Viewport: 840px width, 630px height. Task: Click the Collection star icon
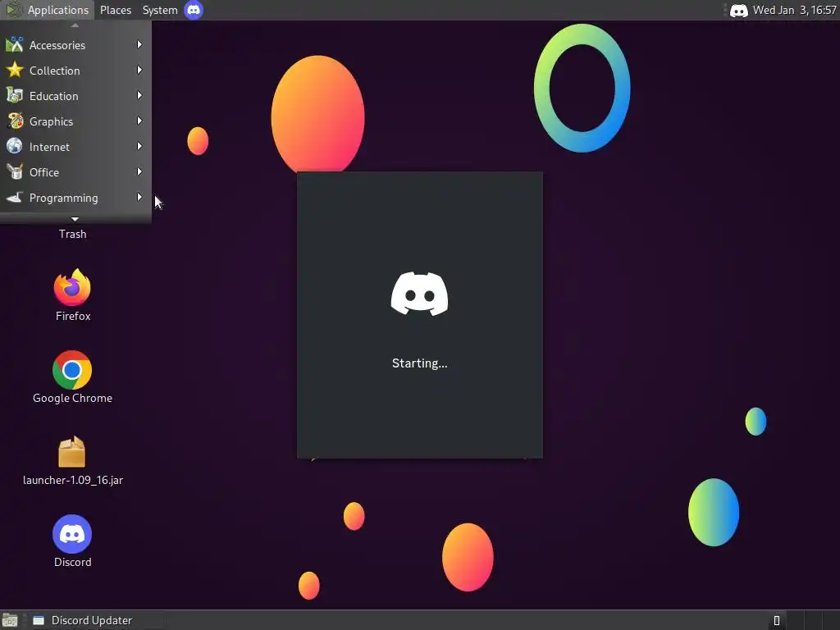(15, 70)
